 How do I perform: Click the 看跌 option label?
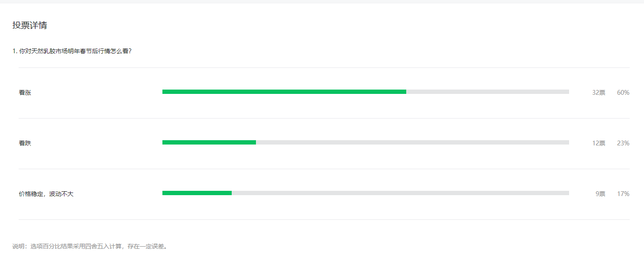(25, 143)
